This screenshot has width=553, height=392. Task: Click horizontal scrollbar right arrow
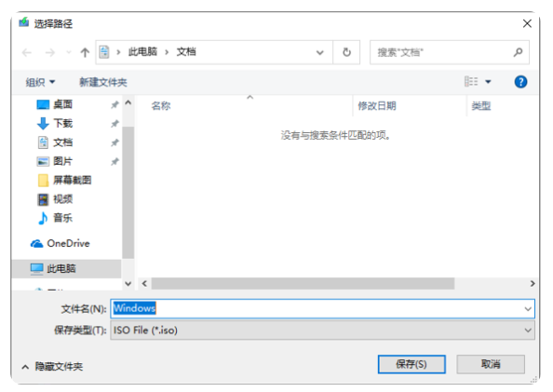pyautogui.click(x=533, y=284)
